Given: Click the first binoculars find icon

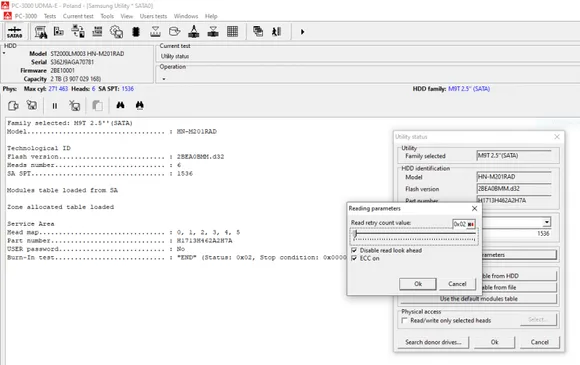Looking at the screenshot, I should (x=120, y=105).
